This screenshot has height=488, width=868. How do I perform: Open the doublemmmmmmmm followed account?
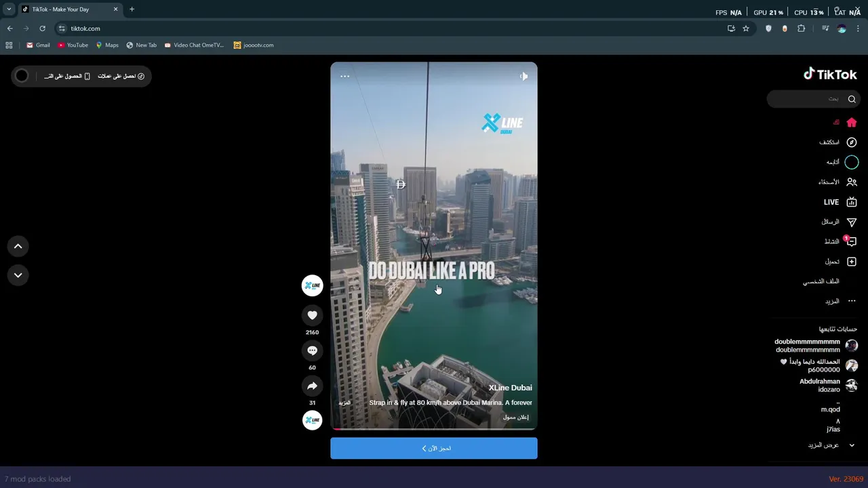[x=816, y=346]
